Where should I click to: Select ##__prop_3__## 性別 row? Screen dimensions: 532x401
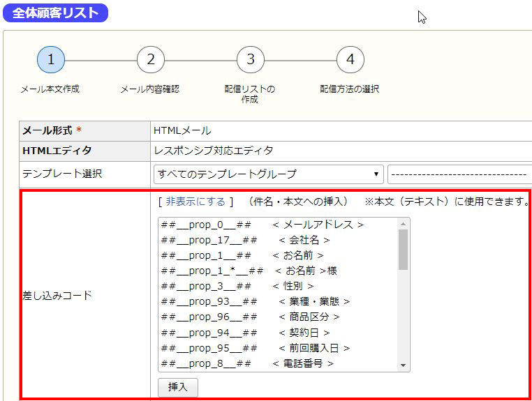click(278, 287)
